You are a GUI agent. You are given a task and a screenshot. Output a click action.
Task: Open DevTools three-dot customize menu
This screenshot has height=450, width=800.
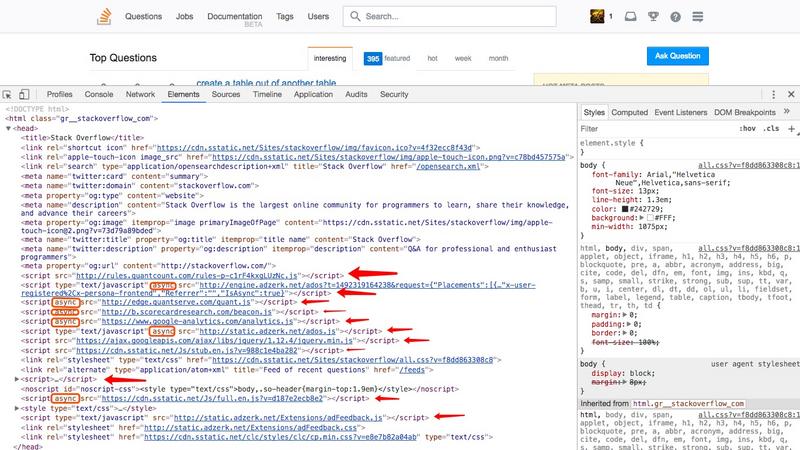(773, 94)
